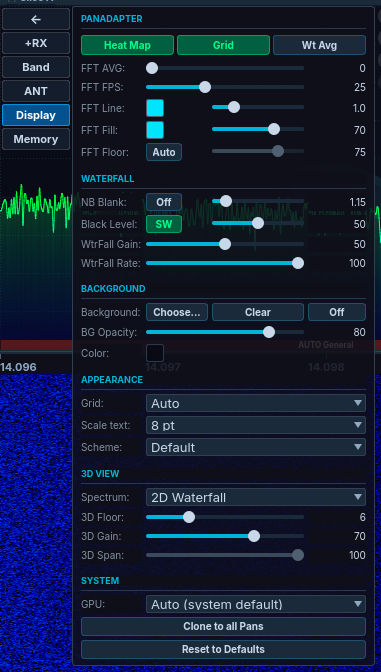Enable Wt Avg averaging

(x=319, y=45)
